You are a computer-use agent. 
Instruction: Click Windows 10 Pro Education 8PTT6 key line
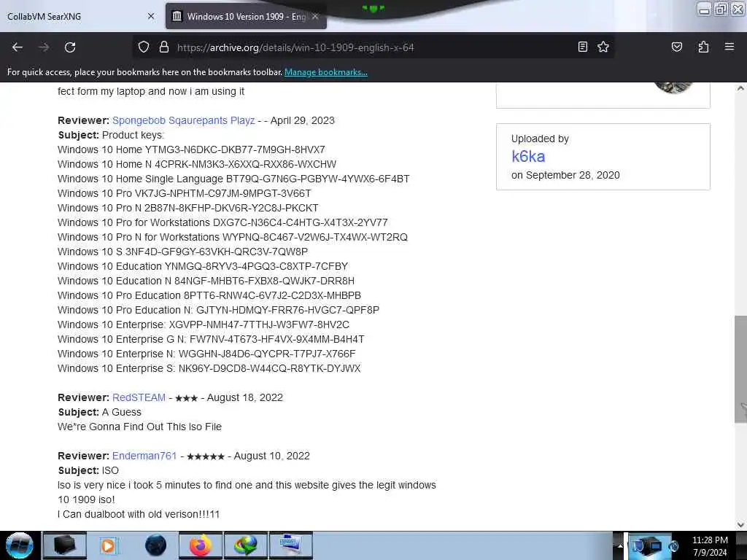pyautogui.click(x=209, y=295)
